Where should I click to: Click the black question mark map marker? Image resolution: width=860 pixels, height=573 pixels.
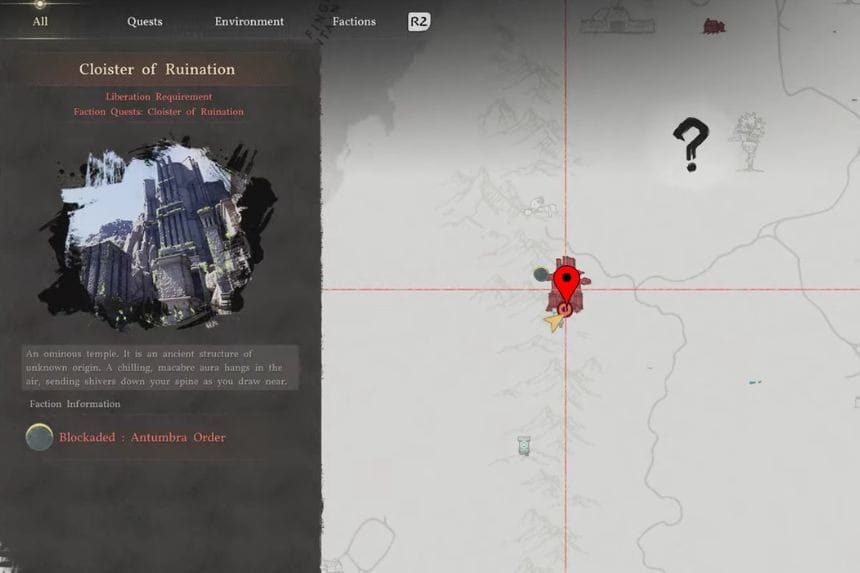pyautogui.click(x=690, y=144)
